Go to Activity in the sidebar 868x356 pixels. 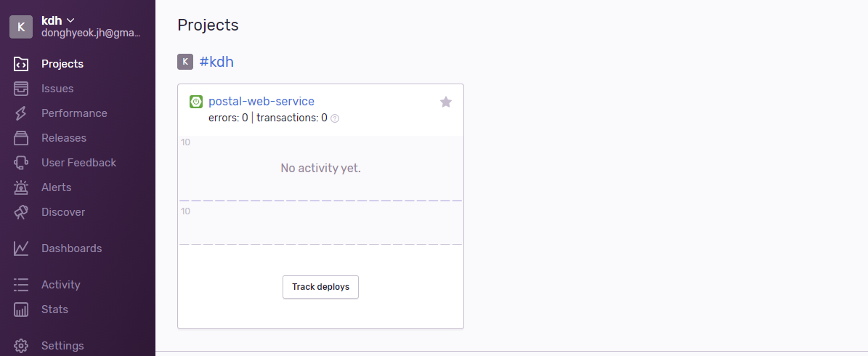(x=61, y=285)
